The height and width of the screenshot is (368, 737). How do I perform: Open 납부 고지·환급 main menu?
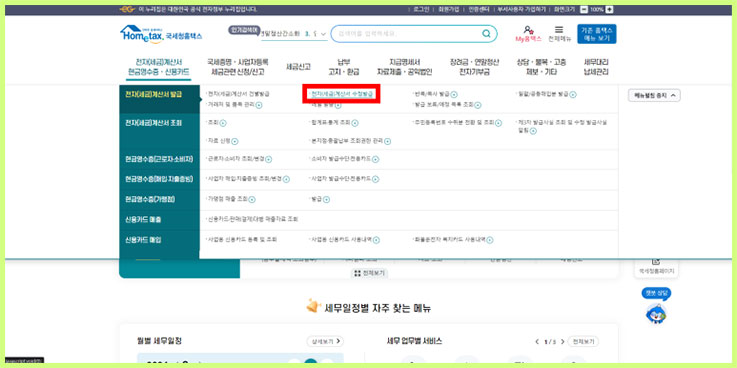point(344,67)
